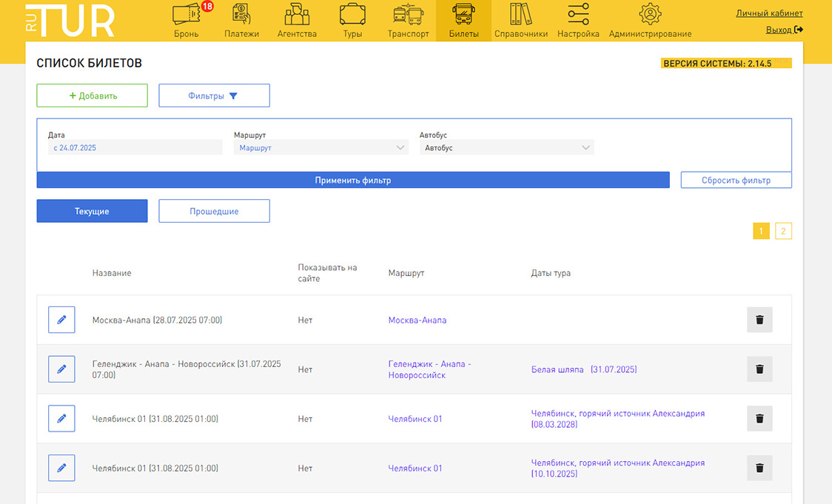Reset filters with Сбросить фильтр
This screenshot has height=504, width=832.
736,180
